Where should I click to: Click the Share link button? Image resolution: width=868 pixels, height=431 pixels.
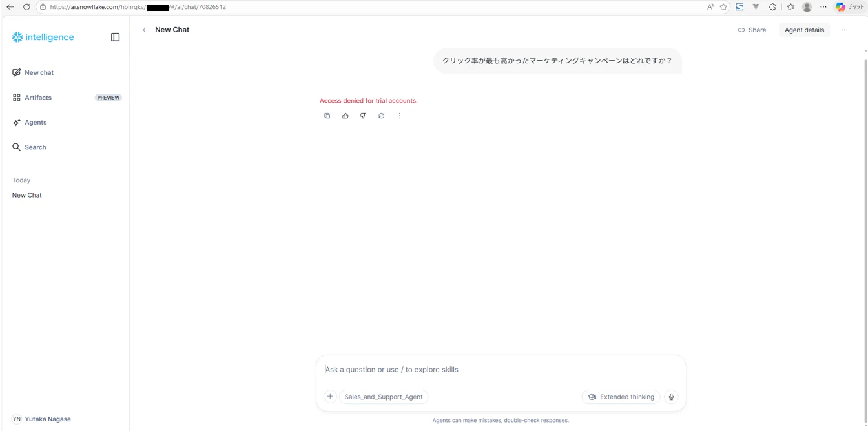pyautogui.click(x=752, y=30)
